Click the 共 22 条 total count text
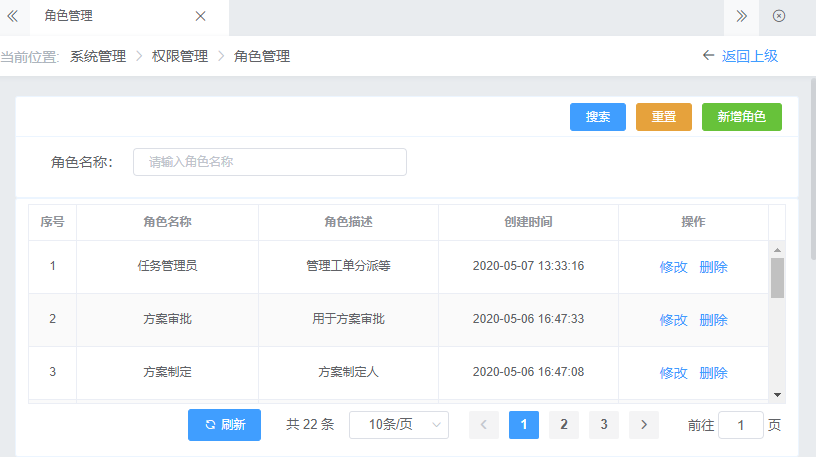 click(310, 425)
